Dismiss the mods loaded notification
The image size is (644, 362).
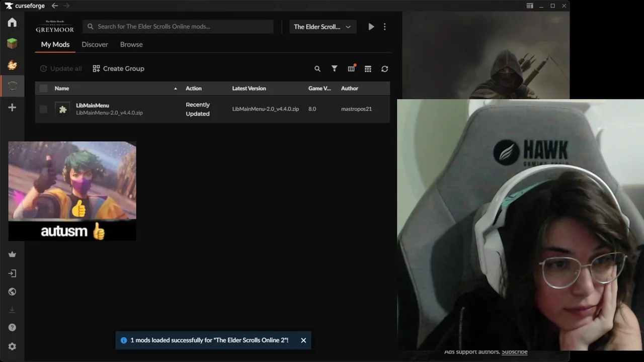(x=303, y=340)
